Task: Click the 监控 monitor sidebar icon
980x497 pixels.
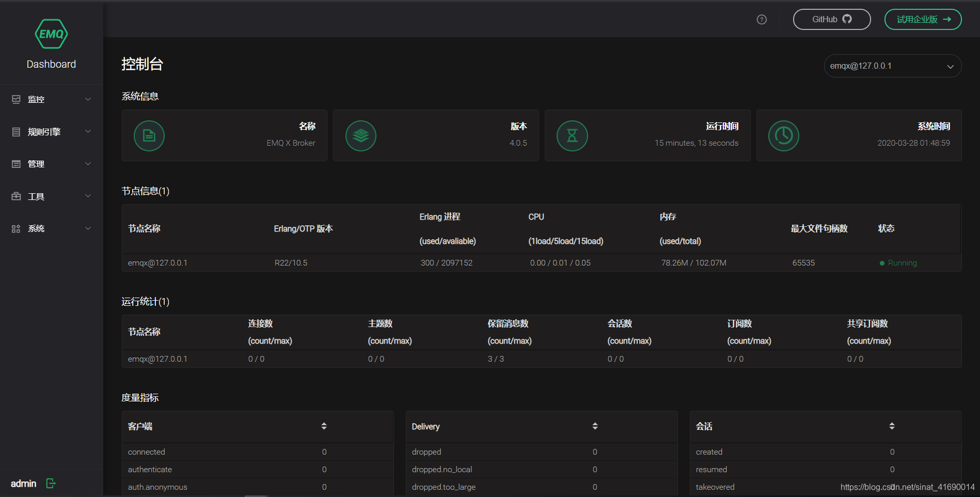Action: pyautogui.click(x=17, y=99)
